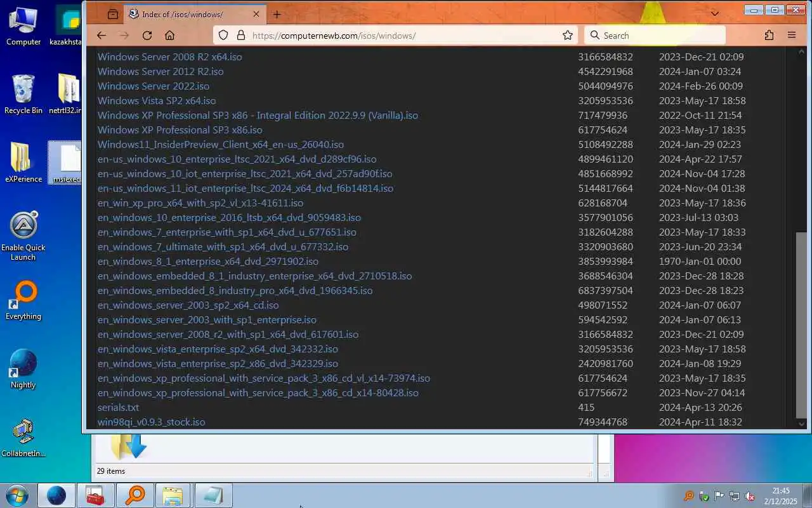Download en_windows_vista_enterprise_sp2_x86_dvd_342329.iso

pyautogui.click(x=218, y=363)
